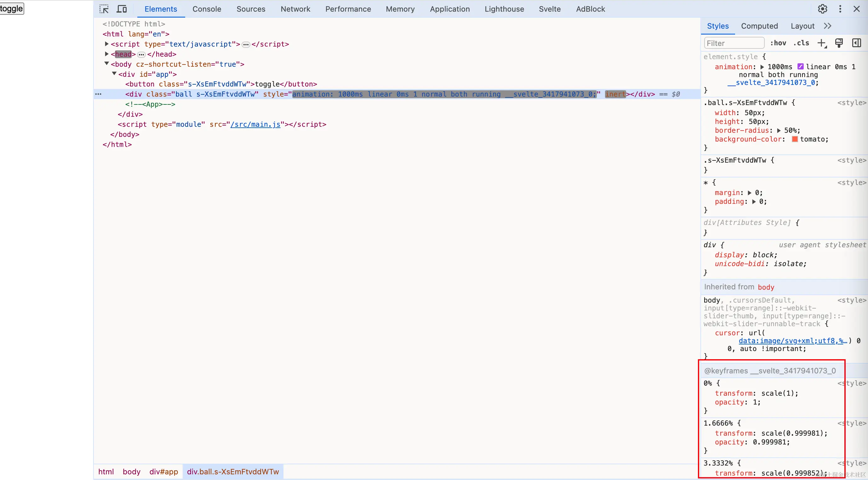Image resolution: width=868 pixels, height=480 pixels.
Task: Show more style tabs with double chevron
Action: coord(828,26)
